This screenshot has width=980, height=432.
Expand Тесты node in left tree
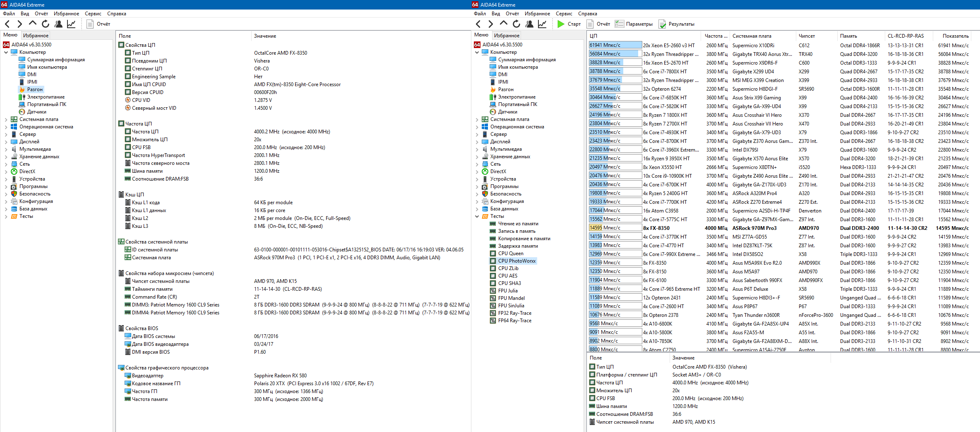tap(6, 216)
